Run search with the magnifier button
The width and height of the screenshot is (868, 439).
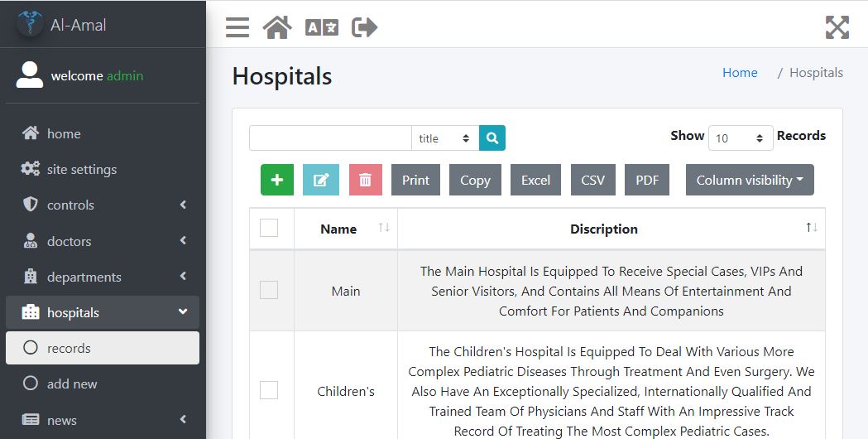pos(492,137)
